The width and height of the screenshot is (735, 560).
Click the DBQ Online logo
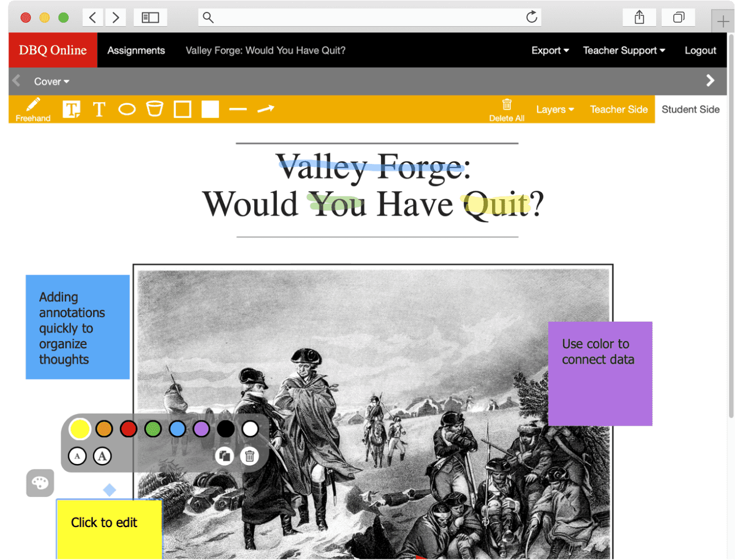pyautogui.click(x=53, y=50)
